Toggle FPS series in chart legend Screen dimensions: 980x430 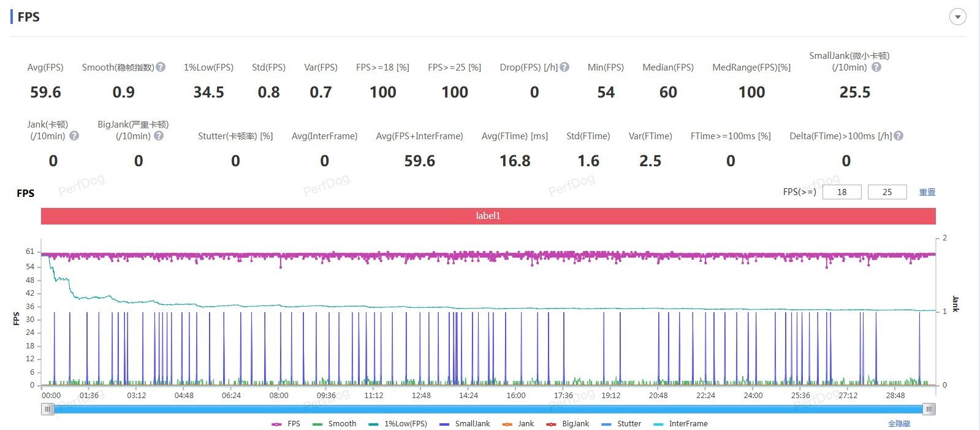point(286,424)
